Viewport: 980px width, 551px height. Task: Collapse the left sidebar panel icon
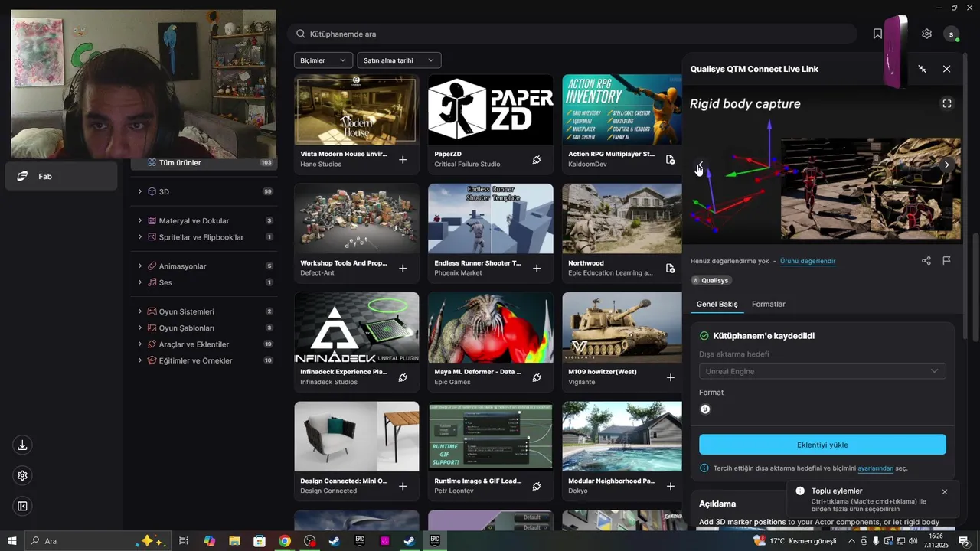pos(22,506)
